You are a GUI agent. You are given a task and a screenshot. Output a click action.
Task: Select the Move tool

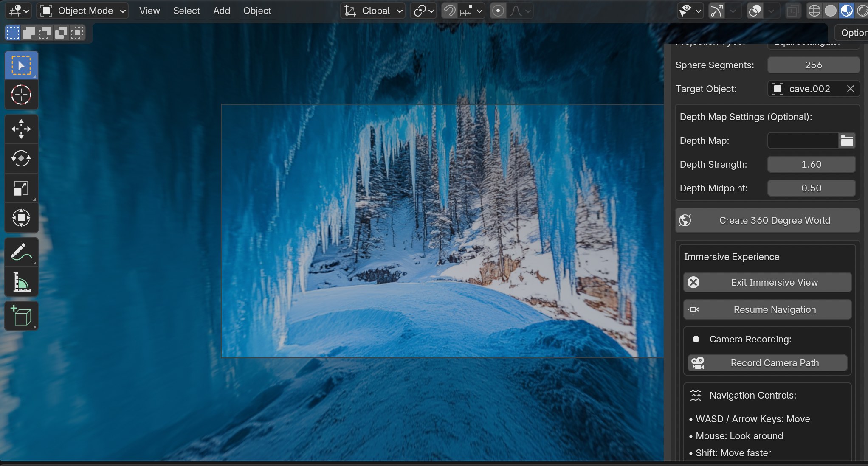[x=21, y=129]
